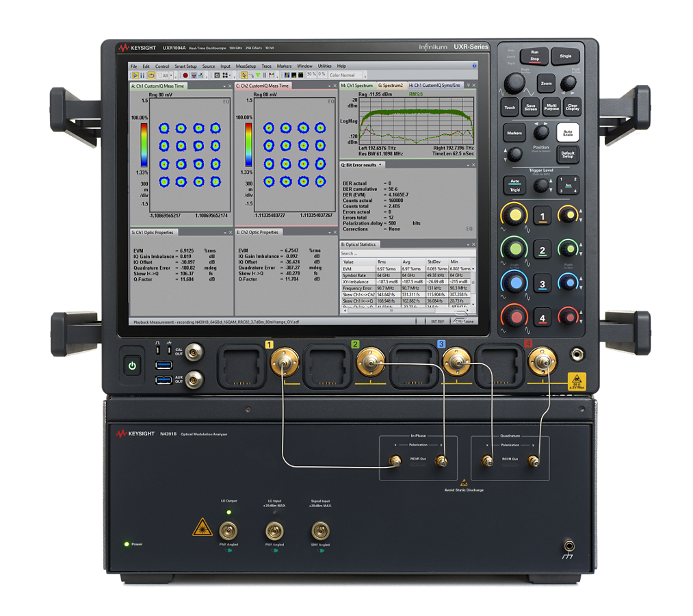Open dropdown arrow of Ch2 Optic Properties panel
This screenshot has height=616, width=693.
tap(329, 233)
